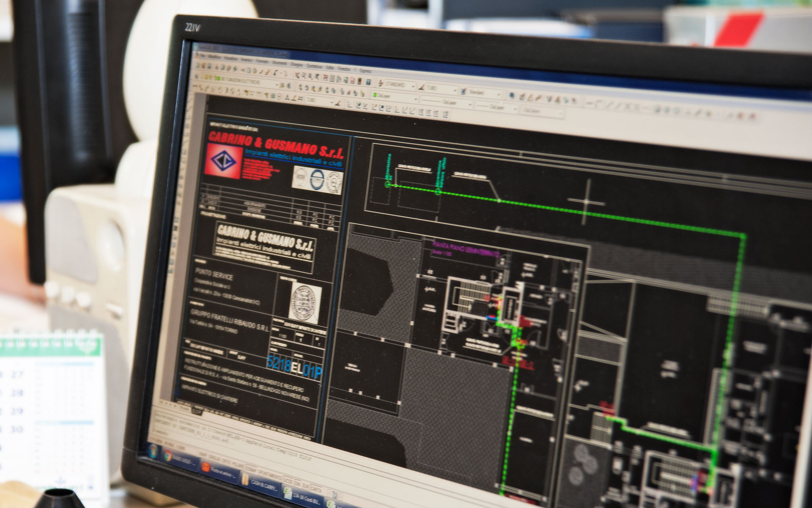812x508 pixels.
Task: Click the Match Properties toolbar icon
Action: point(261,72)
